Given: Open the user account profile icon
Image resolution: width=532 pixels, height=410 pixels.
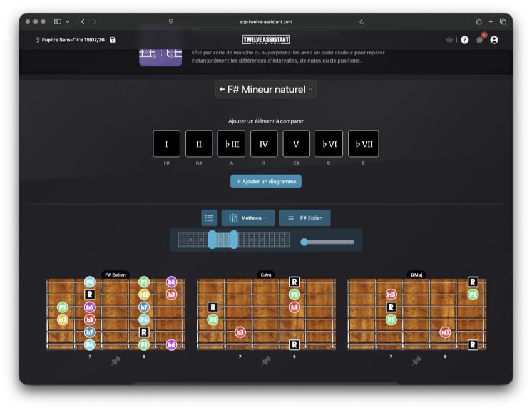Looking at the screenshot, I should point(494,40).
